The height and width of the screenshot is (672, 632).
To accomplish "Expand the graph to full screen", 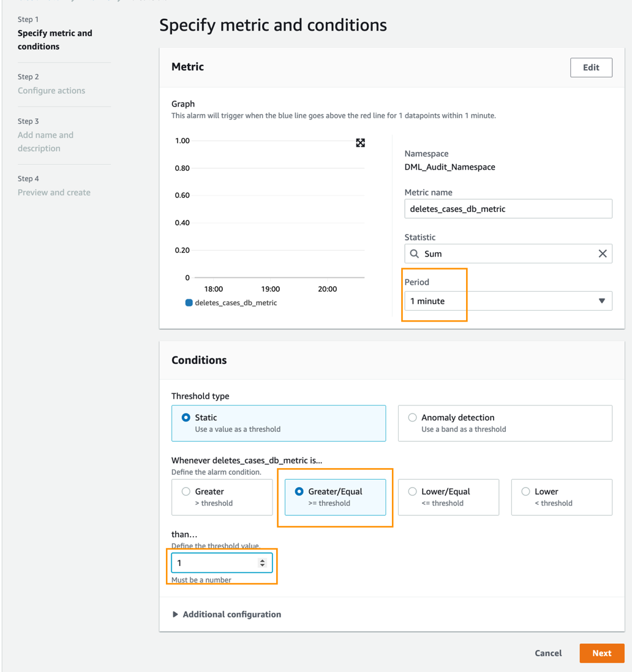I will [x=360, y=143].
